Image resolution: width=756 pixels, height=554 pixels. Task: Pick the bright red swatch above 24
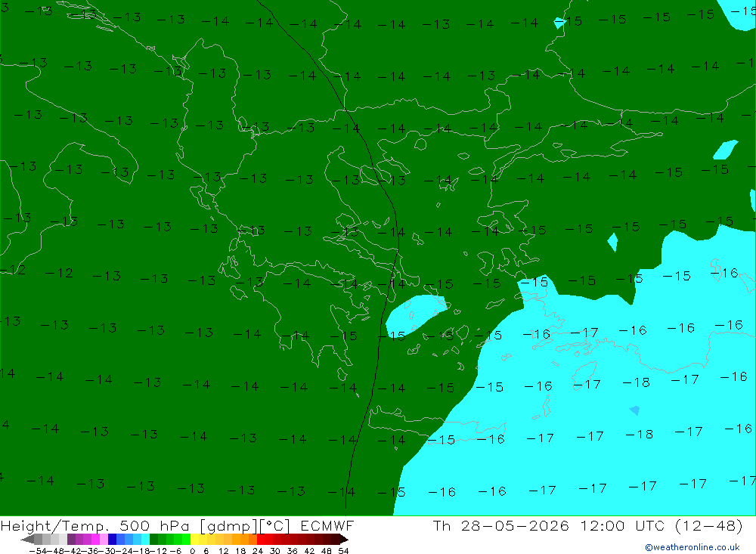261,539
